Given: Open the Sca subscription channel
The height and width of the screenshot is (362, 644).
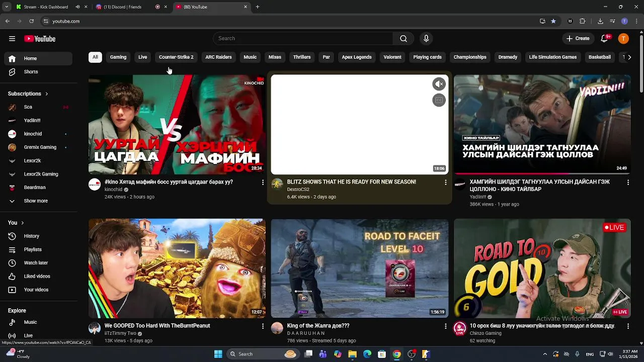Looking at the screenshot, I should click(x=38, y=107).
